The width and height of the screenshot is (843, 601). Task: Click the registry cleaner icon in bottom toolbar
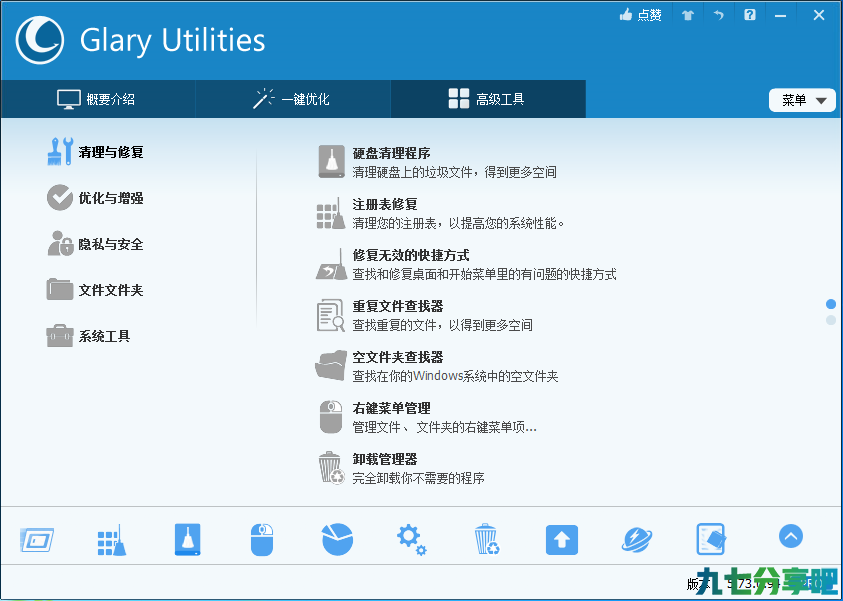pyautogui.click(x=112, y=540)
